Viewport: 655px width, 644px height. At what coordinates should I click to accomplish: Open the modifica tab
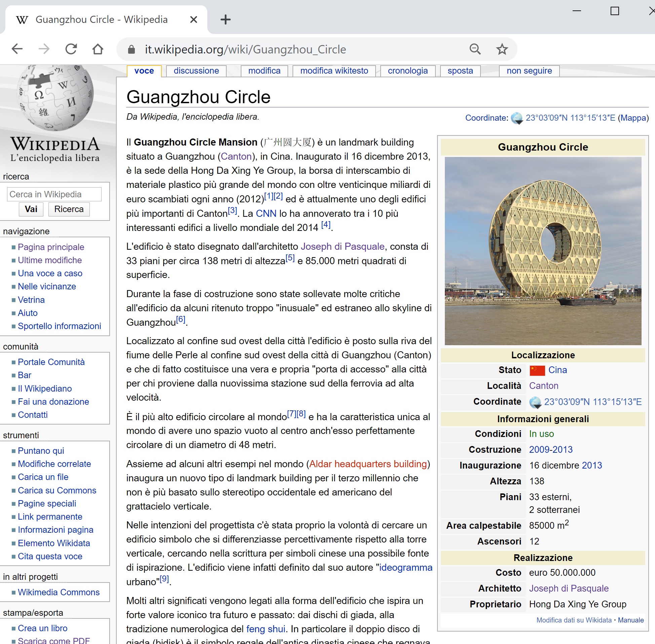264,71
